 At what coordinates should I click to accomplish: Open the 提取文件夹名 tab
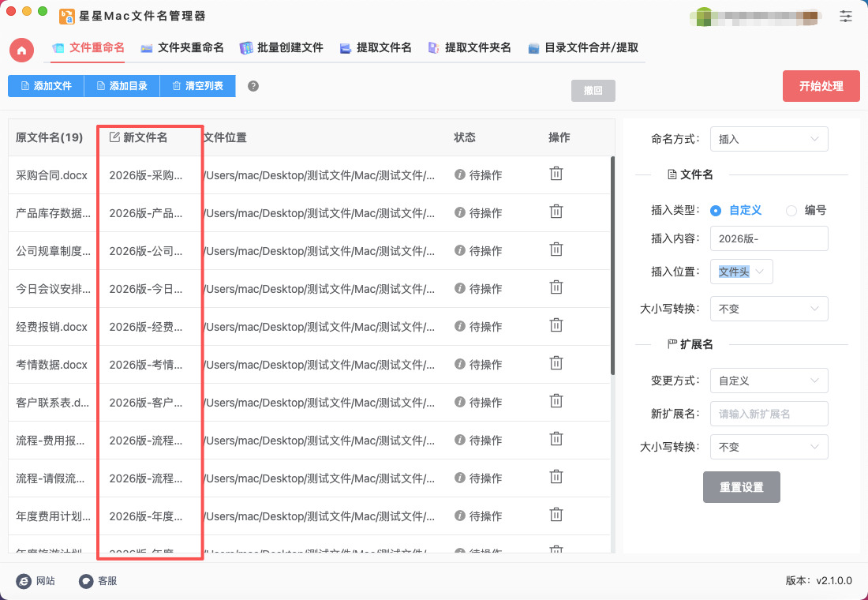point(470,47)
